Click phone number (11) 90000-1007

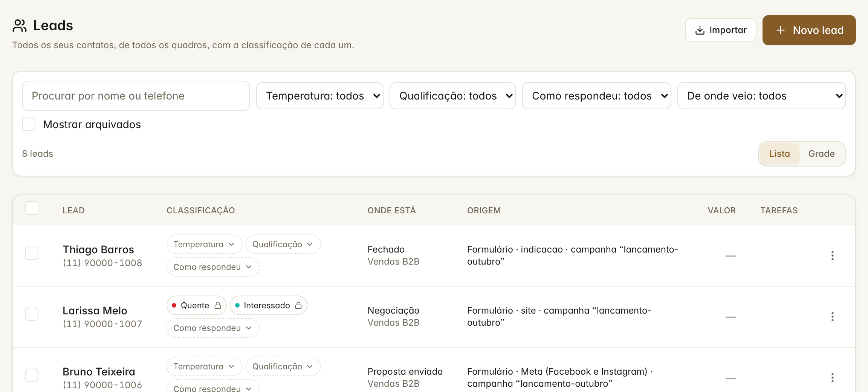click(102, 324)
